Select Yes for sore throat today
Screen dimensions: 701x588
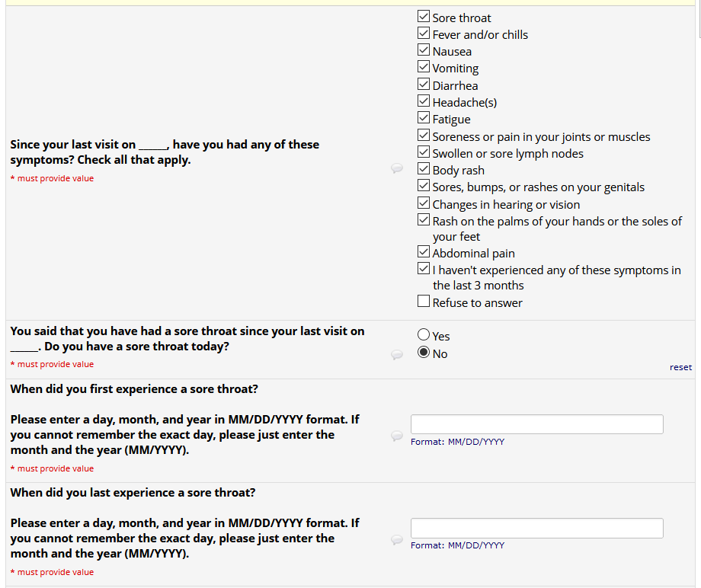[424, 335]
